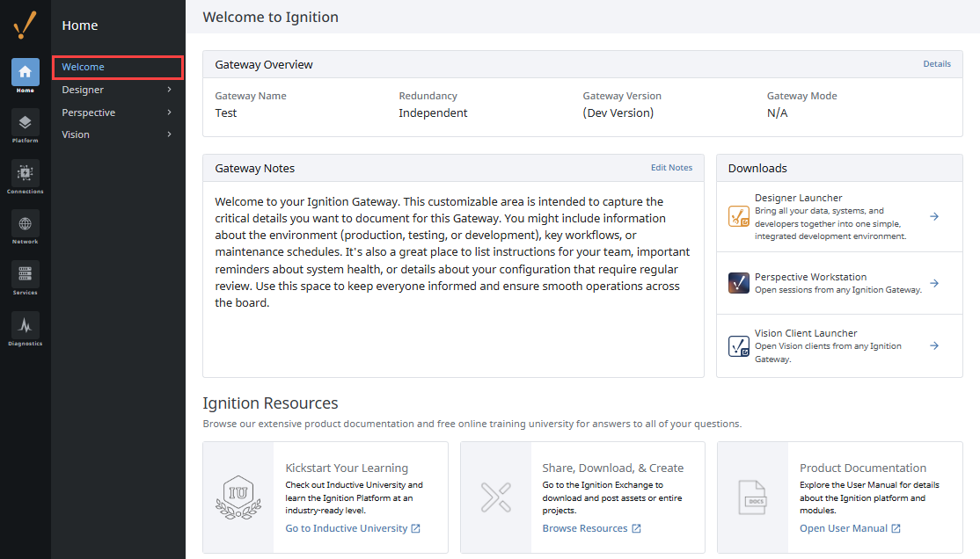Expand the Vision submenu chevron
980x559 pixels.
(170, 134)
